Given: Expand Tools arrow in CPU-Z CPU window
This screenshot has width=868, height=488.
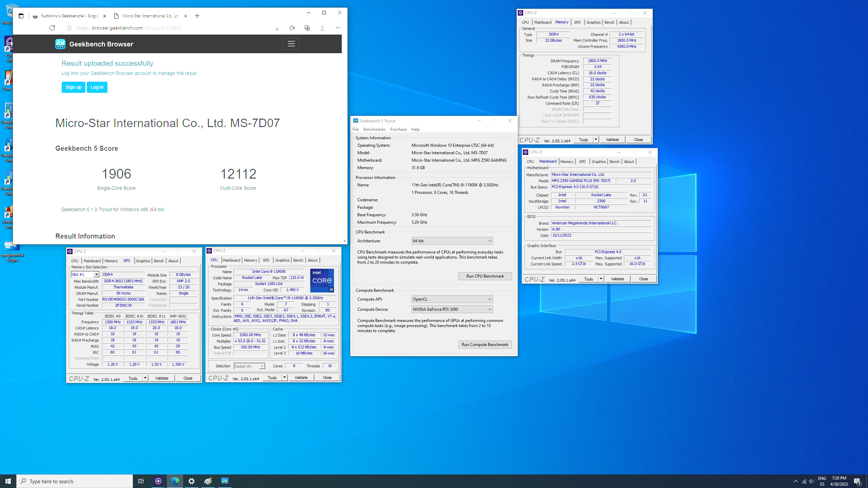Looking at the screenshot, I should 284,378.
